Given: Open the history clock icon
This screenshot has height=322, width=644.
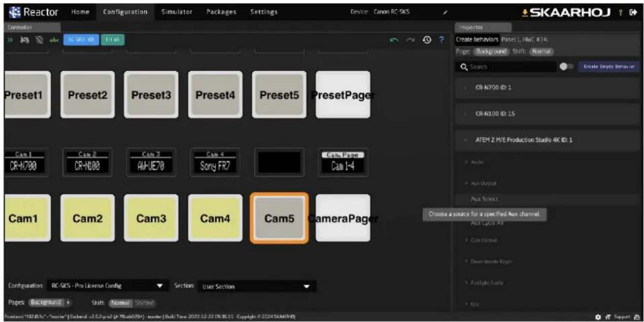Looking at the screenshot, I should 427,40.
